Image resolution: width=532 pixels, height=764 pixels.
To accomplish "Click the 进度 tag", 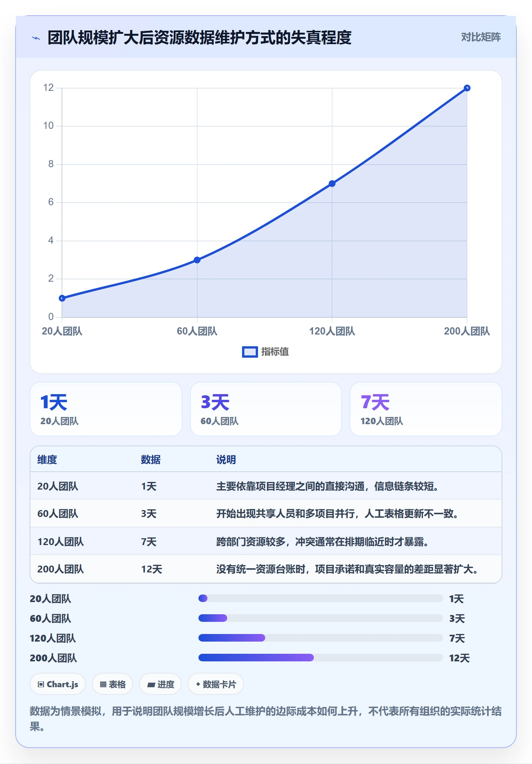I will pos(160,684).
